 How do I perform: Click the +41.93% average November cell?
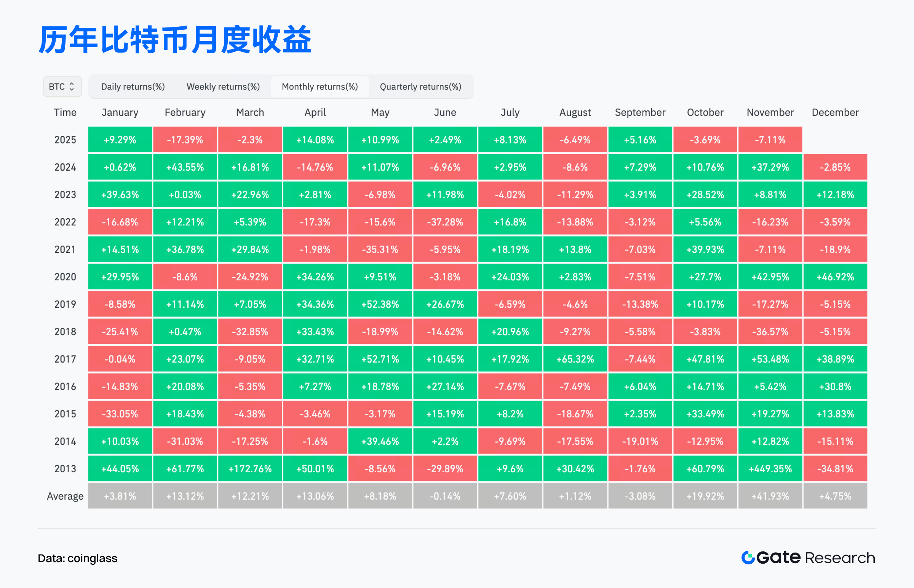click(x=770, y=496)
